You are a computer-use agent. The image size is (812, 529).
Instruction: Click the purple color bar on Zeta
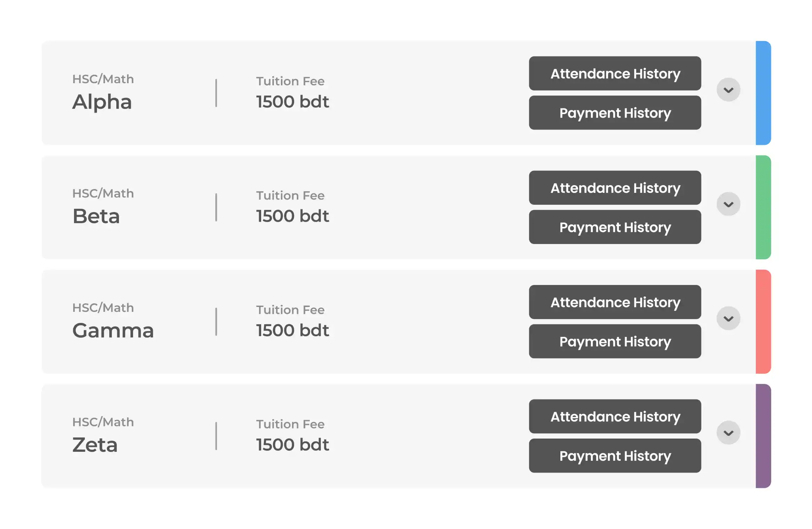tap(763, 436)
